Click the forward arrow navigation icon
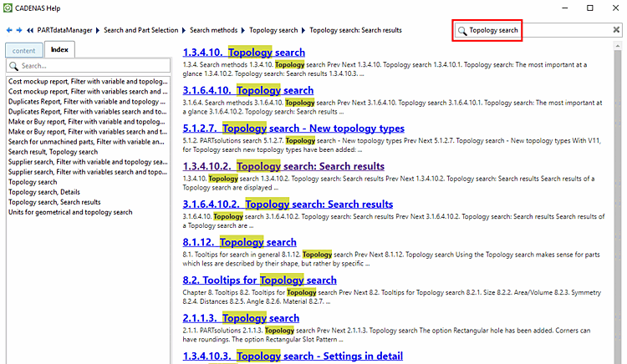This screenshot has width=627, height=364. pos(18,30)
